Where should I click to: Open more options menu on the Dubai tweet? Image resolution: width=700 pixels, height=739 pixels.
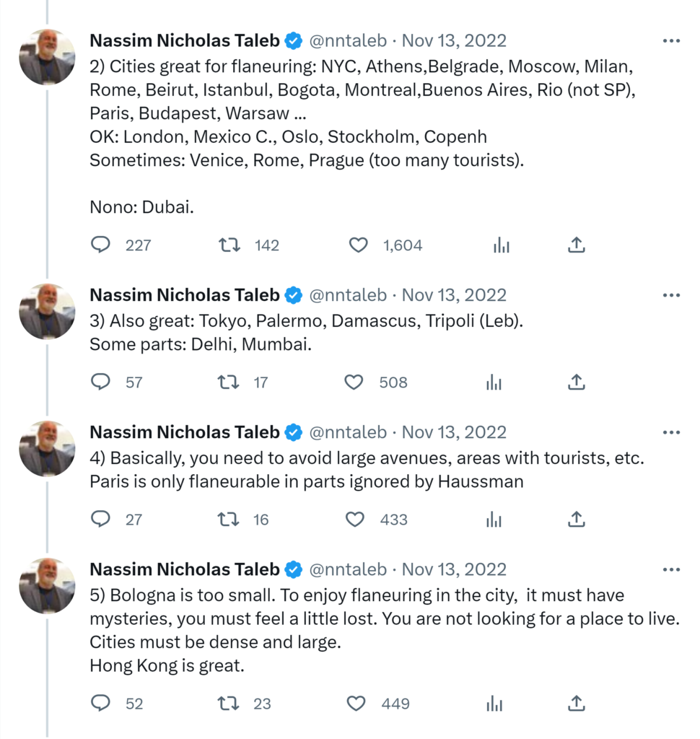pos(671,40)
